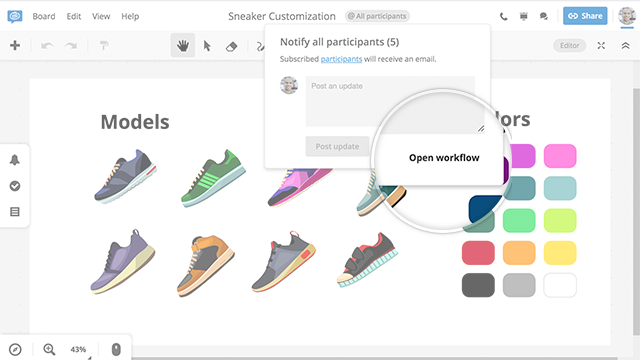Image resolution: width=640 pixels, height=360 pixels.
Task: Select the arrow pointer tool
Action: (x=207, y=45)
